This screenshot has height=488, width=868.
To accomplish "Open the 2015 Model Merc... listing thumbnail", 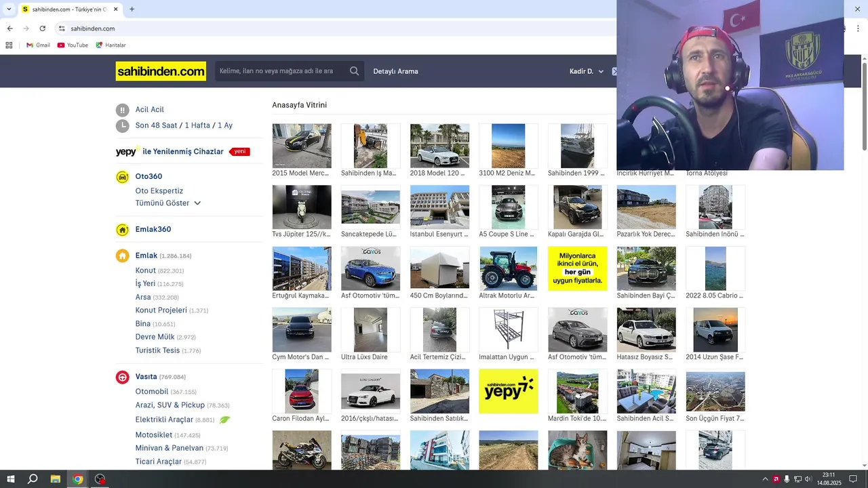I will pyautogui.click(x=302, y=146).
